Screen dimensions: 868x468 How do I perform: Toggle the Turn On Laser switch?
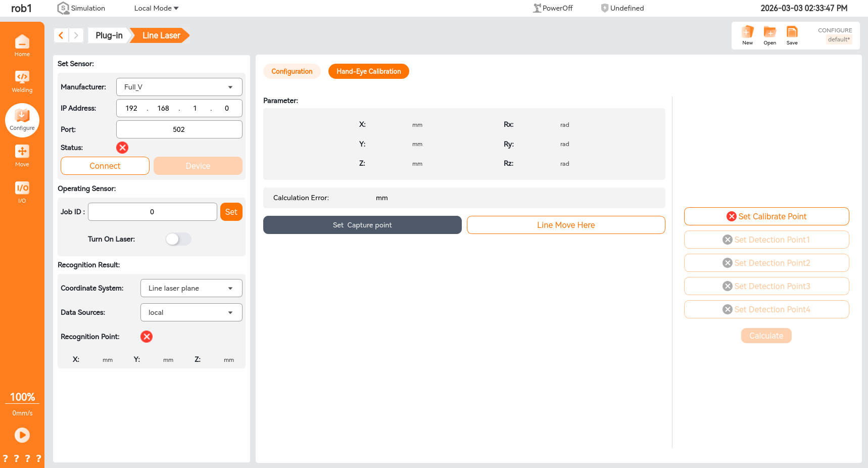click(x=178, y=239)
